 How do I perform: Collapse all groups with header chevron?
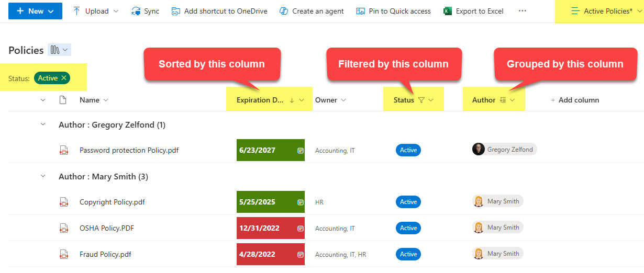[43, 100]
